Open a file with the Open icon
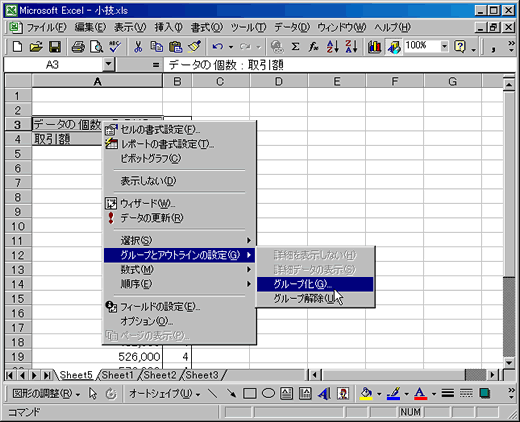The width and height of the screenshot is (520, 422). point(36,47)
